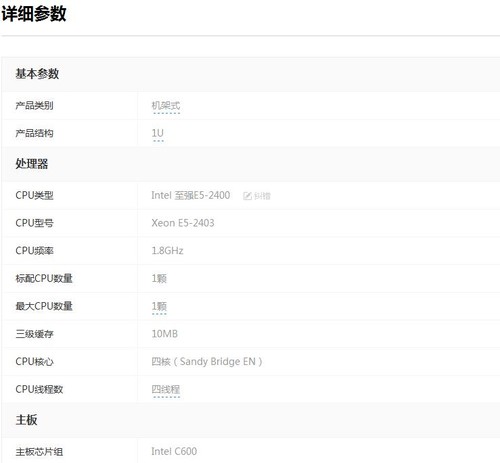The height and width of the screenshot is (463, 500).
Task: Click the 基本参数 section header
Action: point(37,74)
